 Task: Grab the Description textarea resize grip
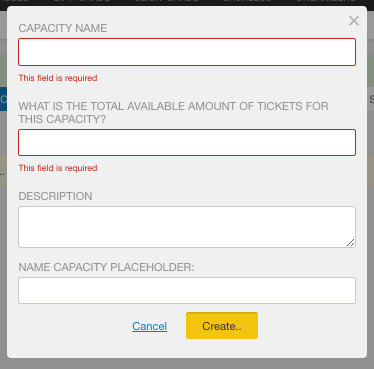click(x=351, y=243)
